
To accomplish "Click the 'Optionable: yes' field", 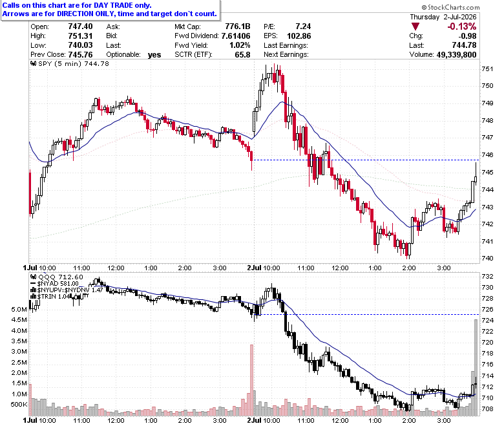I will point(133,55).
